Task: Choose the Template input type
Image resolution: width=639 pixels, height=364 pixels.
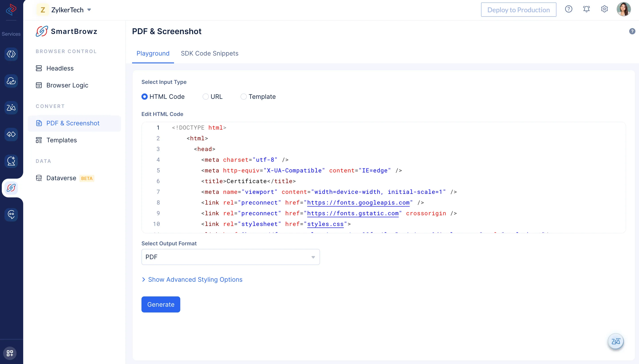Action: click(x=243, y=97)
